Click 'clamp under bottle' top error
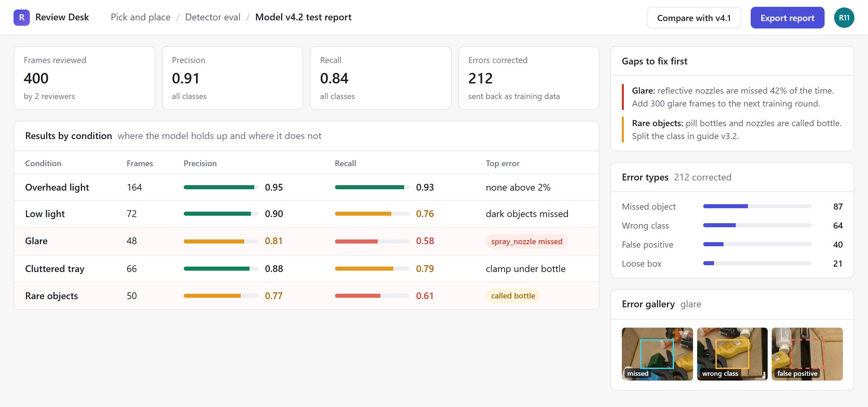The height and width of the screenshot is (407, 868). tap(526, 269)
